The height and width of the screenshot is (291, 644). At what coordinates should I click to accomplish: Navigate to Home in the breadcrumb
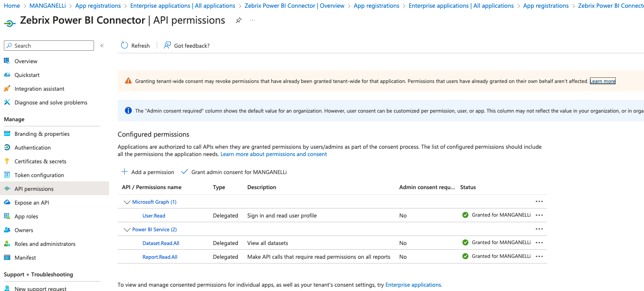(12, 6)
